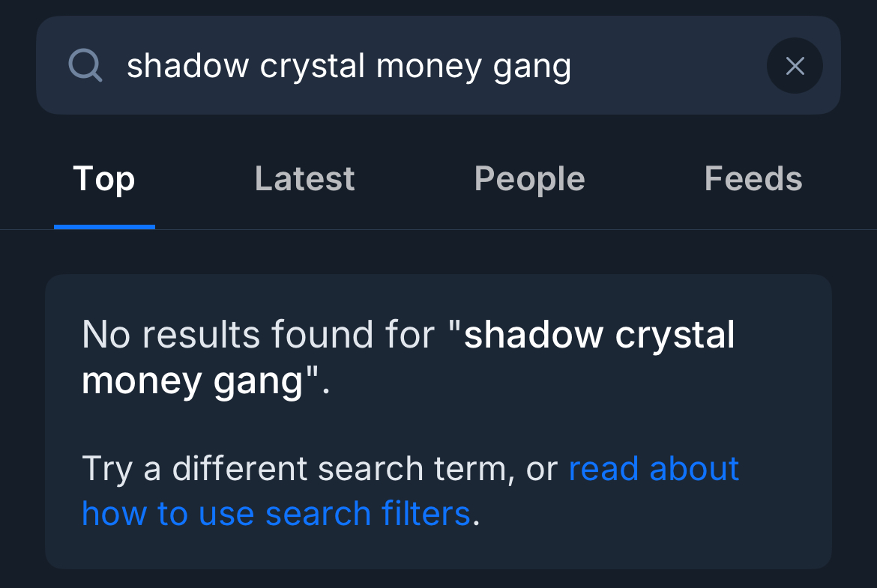This screenshot has height=588, width=877.
Task: Show the Feeds tab results
Action: pyautogui.click(x=753, y=180)
